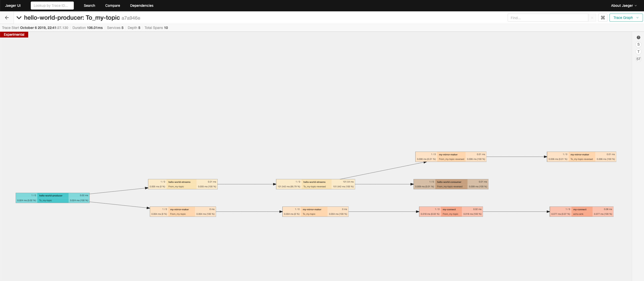
Task: Click the Find search input
Action: pos(548,18)
